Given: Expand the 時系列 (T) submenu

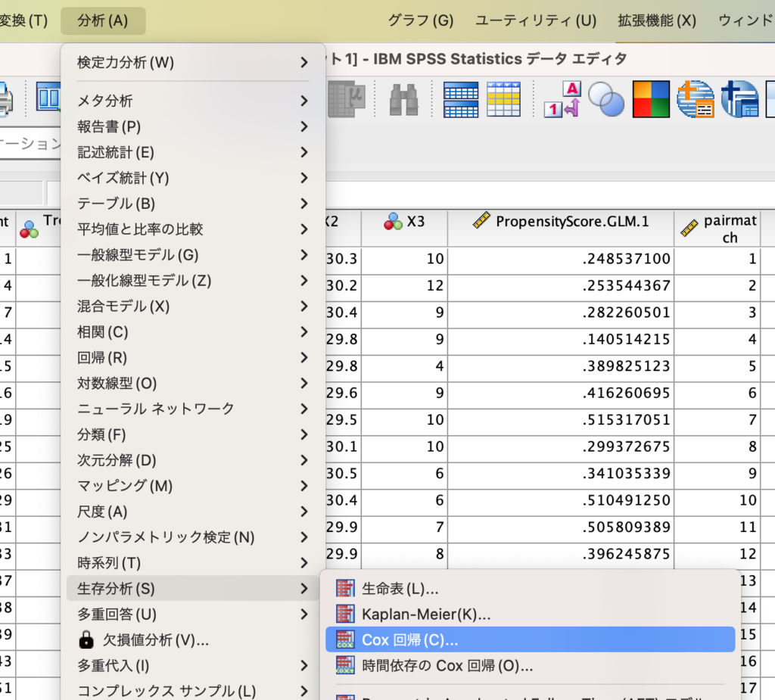Looking at the screenshot, I should click(x=193, y=563).
